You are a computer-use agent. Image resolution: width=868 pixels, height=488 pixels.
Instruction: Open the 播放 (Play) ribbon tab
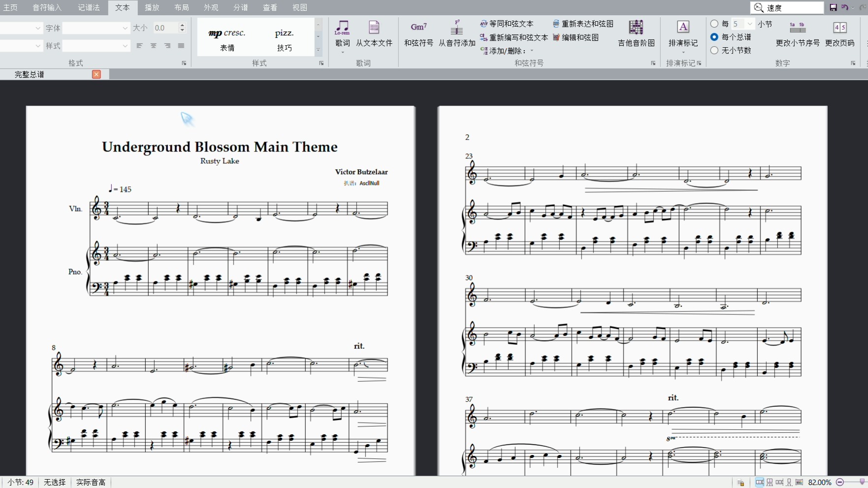[152, 7]
